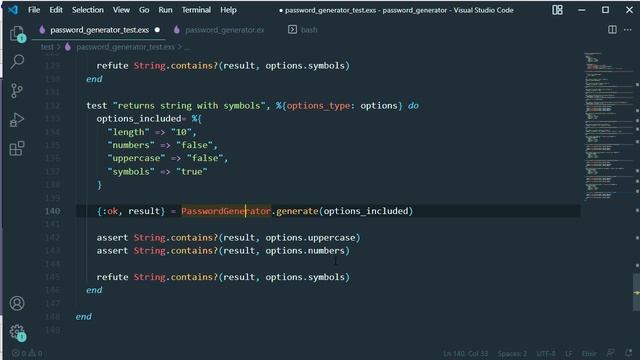Open the Accounts menu icon
Viewport: 640px width, 360px height.
17,303
